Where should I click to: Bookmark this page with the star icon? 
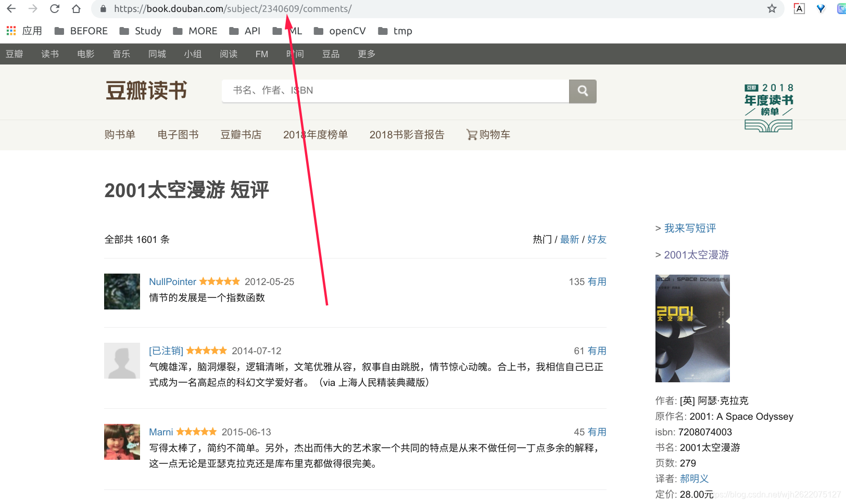click(x=772, y=8)
